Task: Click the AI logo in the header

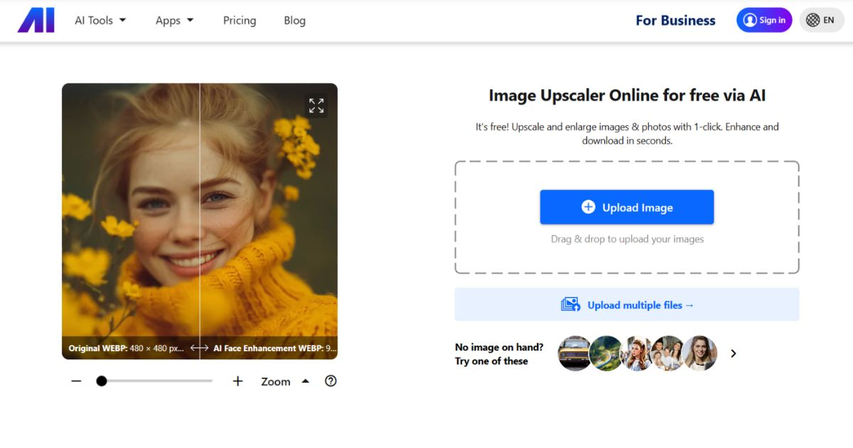Action: pos(36,20)
